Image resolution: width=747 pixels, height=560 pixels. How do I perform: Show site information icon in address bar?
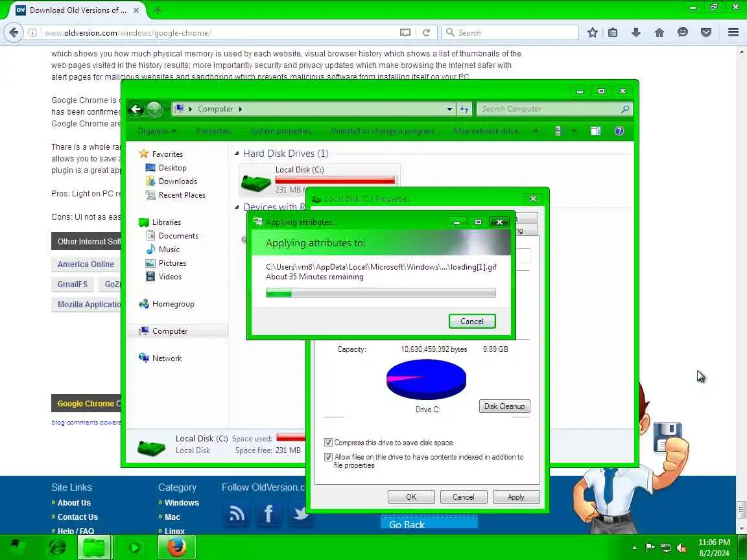pyautogui.click(x=32, y=32)
